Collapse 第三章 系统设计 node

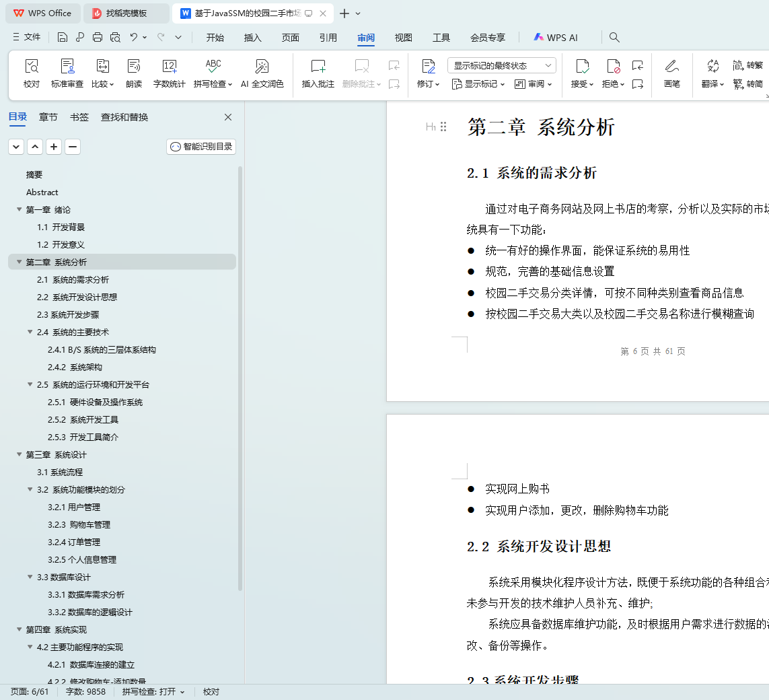click(19, 455)
